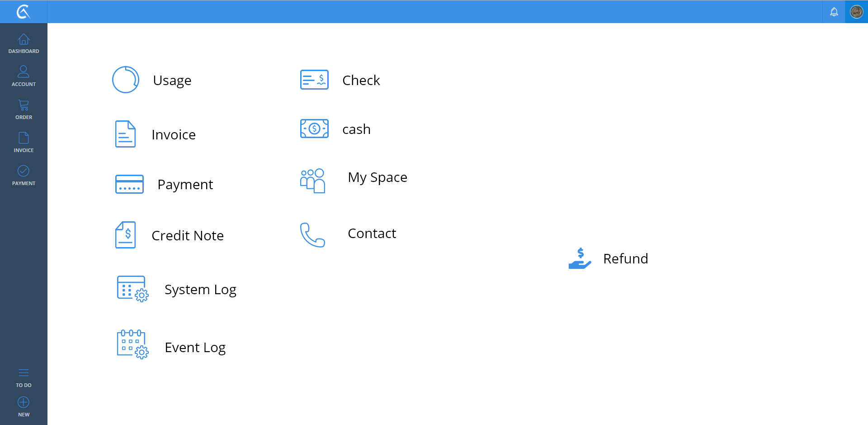The width and height of the screenshot is (868, 425).
Task: Open the Credit Note dollar document icon
Action: pyautogui.click(x=125, y=235)
